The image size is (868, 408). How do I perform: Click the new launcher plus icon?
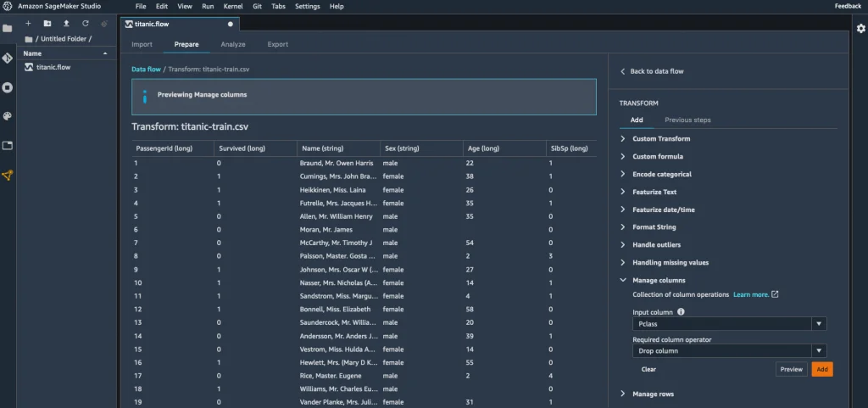pos(28,23)
